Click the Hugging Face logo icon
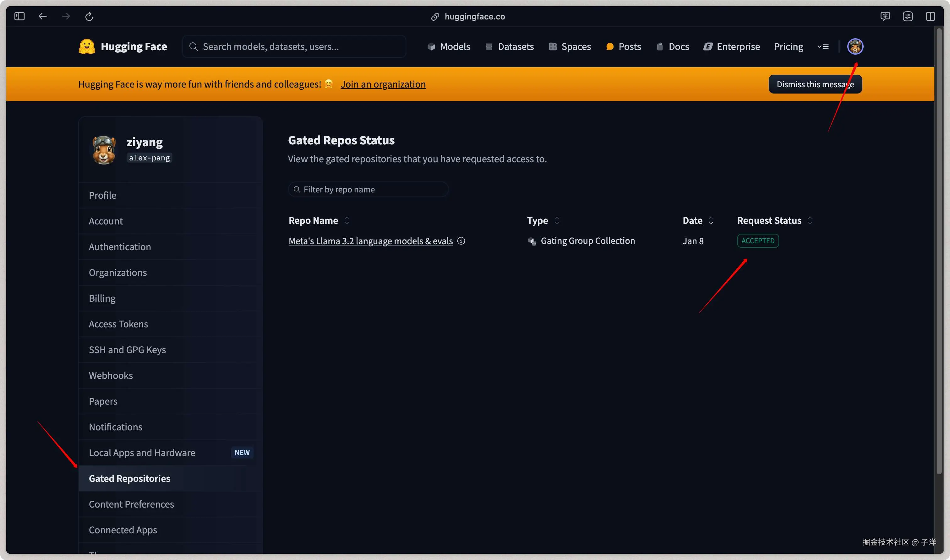Viewport: 950px width, 560px height. click(86, 46)
